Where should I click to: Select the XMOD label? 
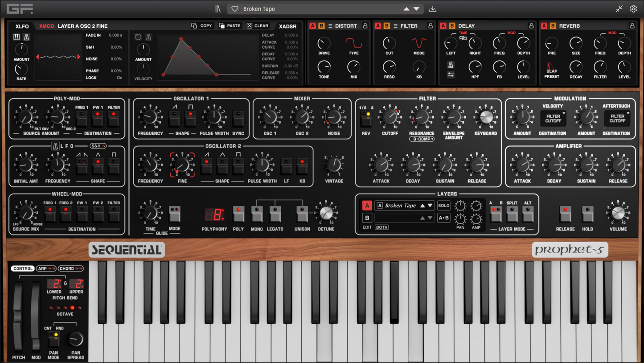[x=46, y=26]
